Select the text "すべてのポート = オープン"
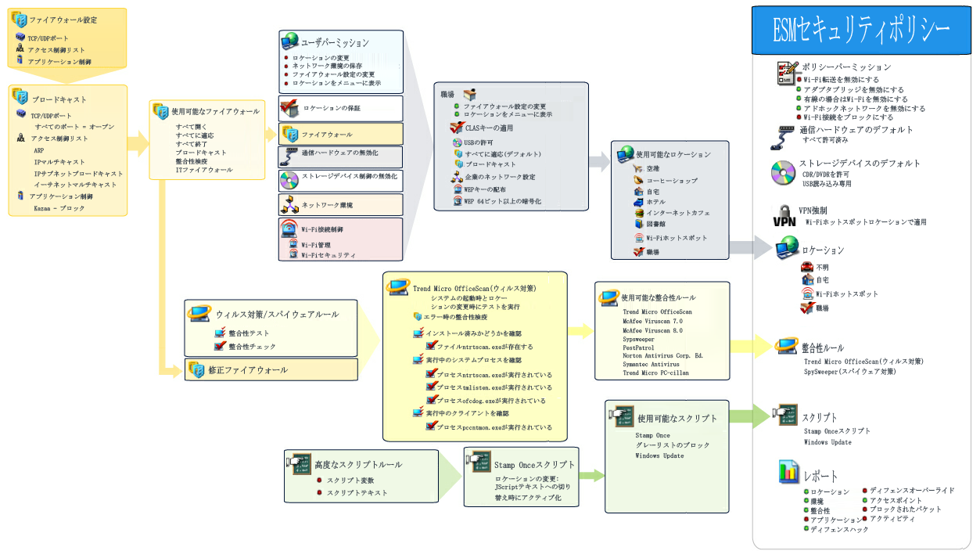This screenshot has width=980, height=558. coord(74,127)
